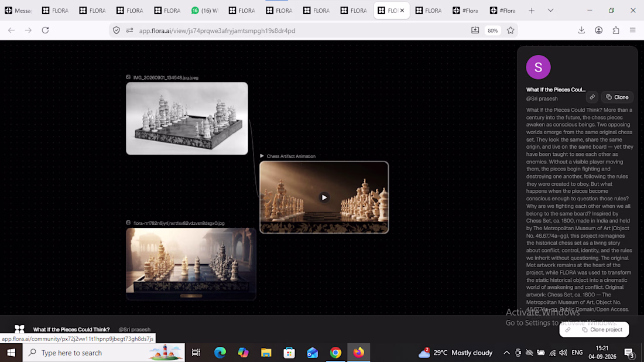The width and height of the screenshot is (644, 362).
Task: Go back in browser history
Action: point(12,30)
